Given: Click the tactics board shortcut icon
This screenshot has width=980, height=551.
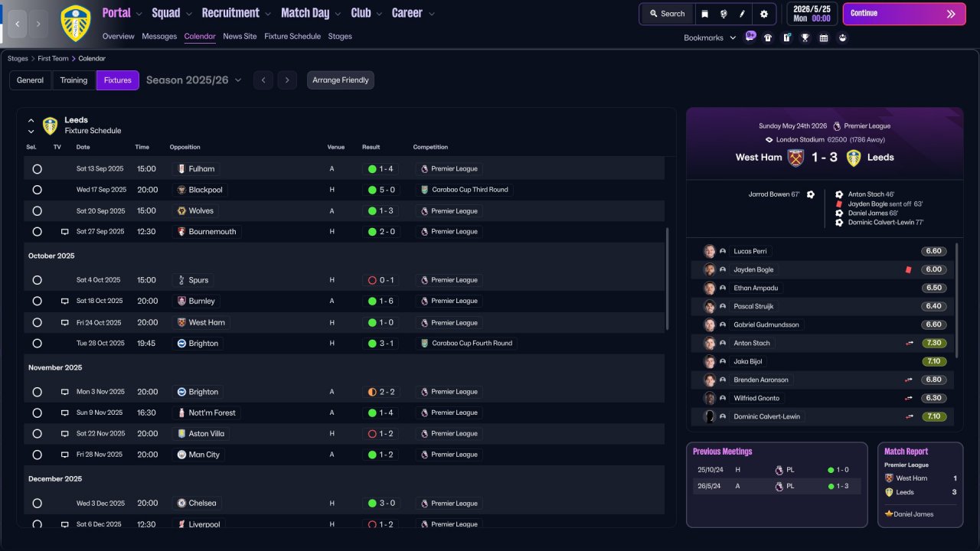Looking at the screenshot, I should 786,37.
